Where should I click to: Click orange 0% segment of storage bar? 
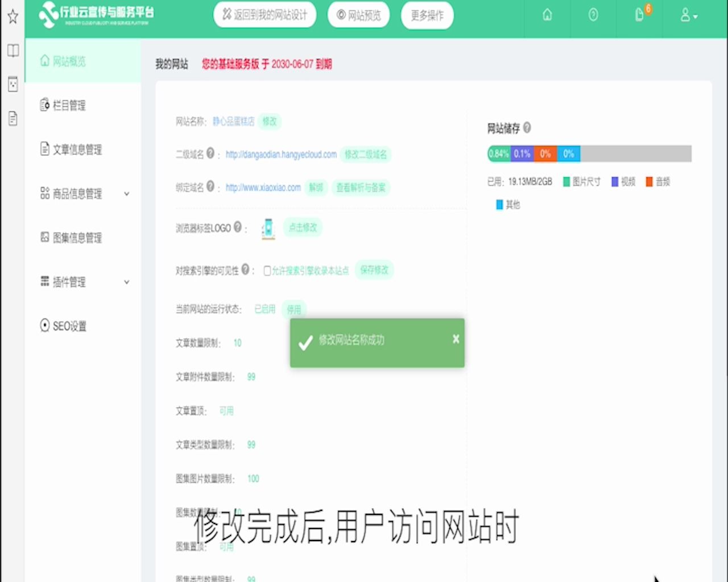pyautogui.click(x=545, y=153)
